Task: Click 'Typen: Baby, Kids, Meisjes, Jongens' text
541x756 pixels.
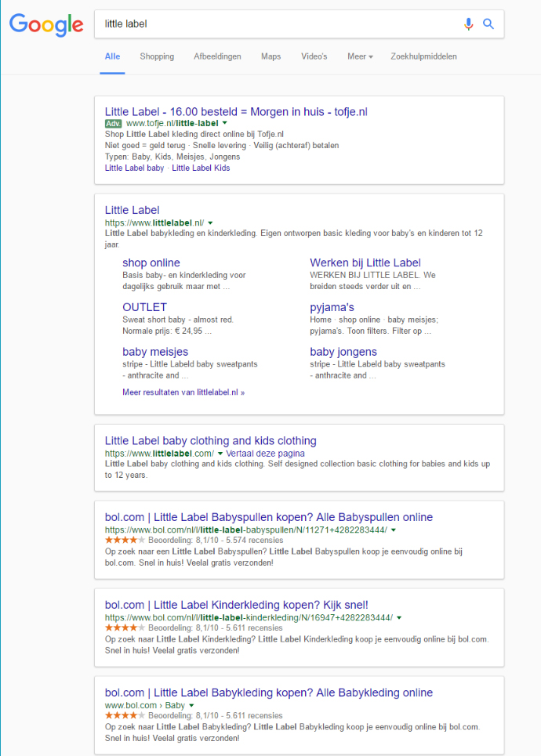Action: tap(172, 157)
